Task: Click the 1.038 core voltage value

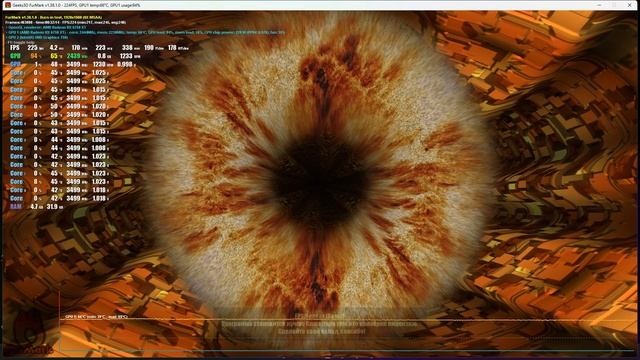Action: tap(99, 198)
